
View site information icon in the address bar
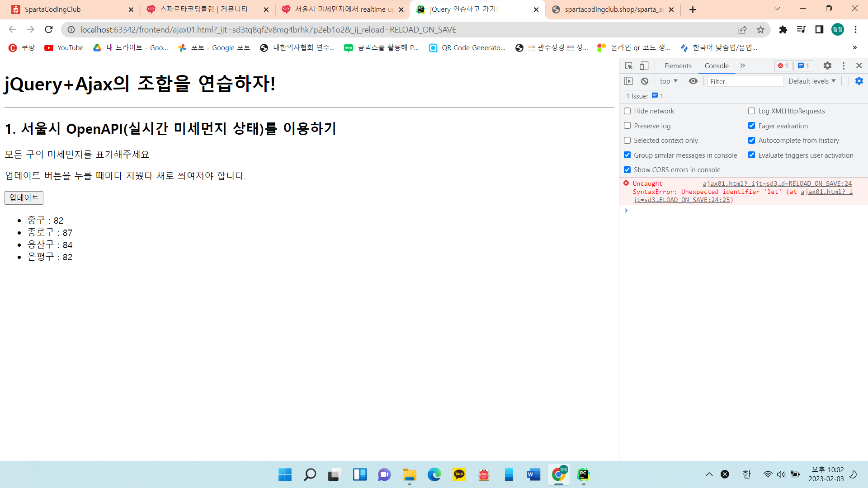click(71, 30)
